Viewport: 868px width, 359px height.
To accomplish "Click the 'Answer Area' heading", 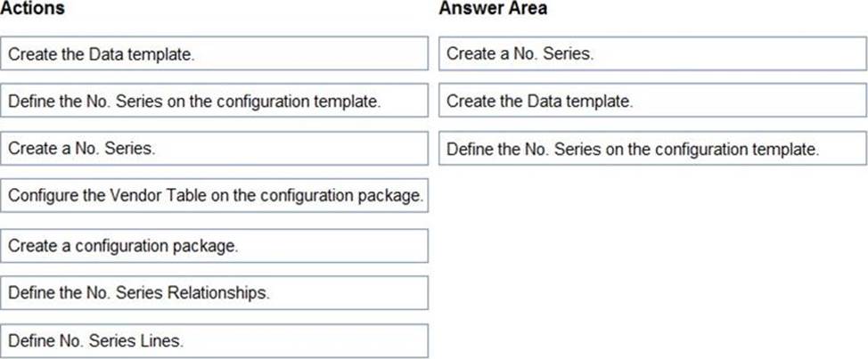I will coord(493,9).
